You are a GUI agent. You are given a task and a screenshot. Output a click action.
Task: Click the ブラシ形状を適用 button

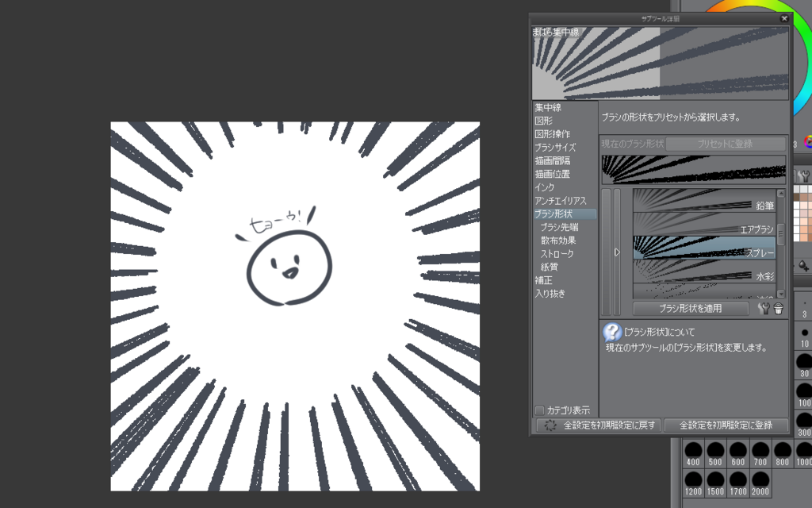click(691, 309)
